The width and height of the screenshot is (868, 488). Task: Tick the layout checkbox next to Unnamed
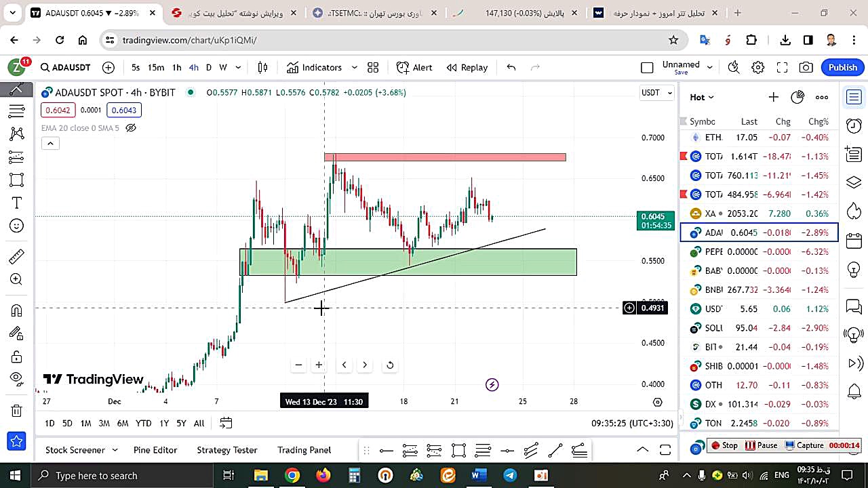pos(647,67)
